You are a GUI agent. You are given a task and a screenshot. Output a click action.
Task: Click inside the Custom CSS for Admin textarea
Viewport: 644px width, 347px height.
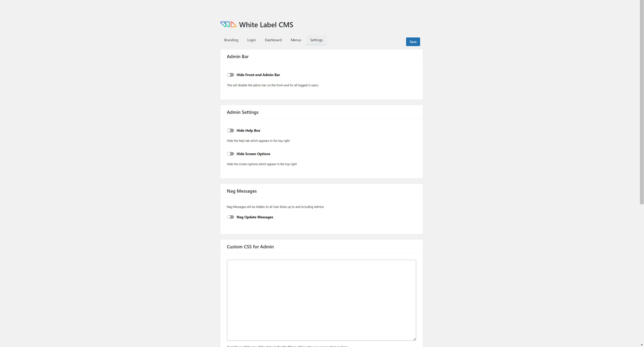pyautogui.click(x=321, y=300)
